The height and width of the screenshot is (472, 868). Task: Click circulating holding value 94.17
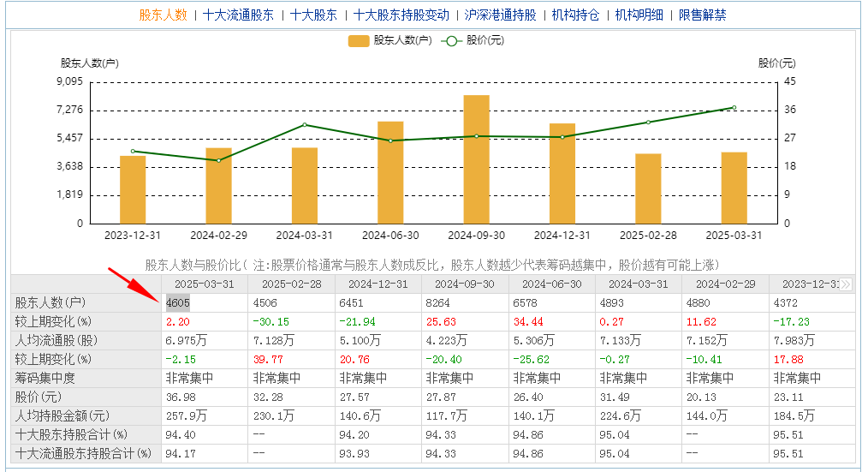[x=181, y=454]
